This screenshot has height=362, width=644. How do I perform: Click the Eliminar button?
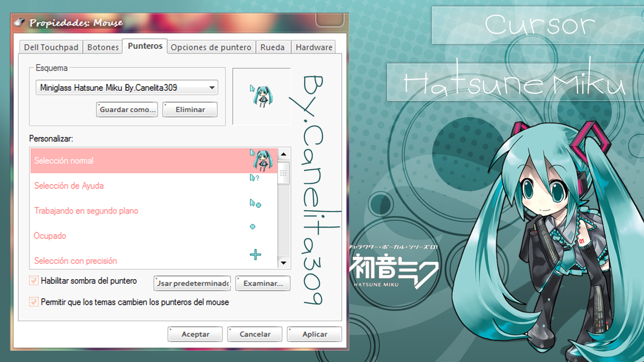click(x=190, y=109)
